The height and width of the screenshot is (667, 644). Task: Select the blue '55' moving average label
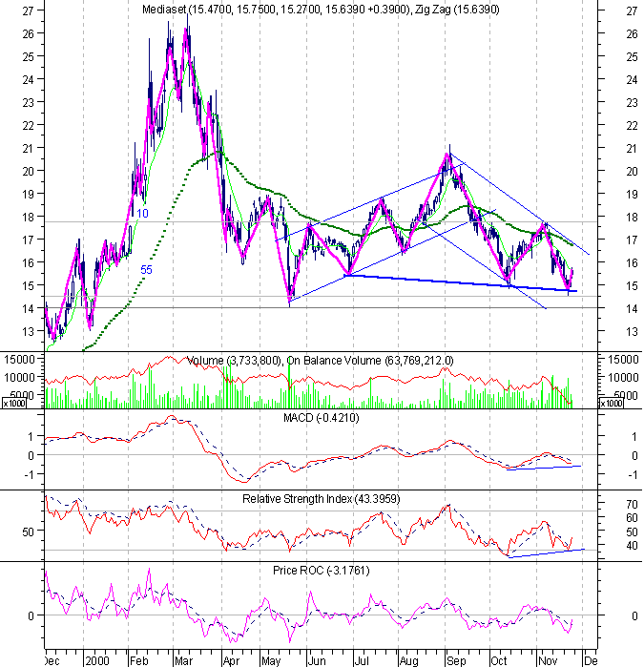(x=146, y=270)
